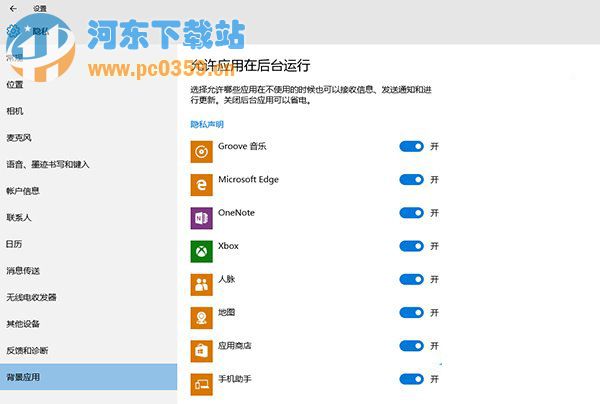
Task: Click the OneNote app name text
Action: (236, 213)
